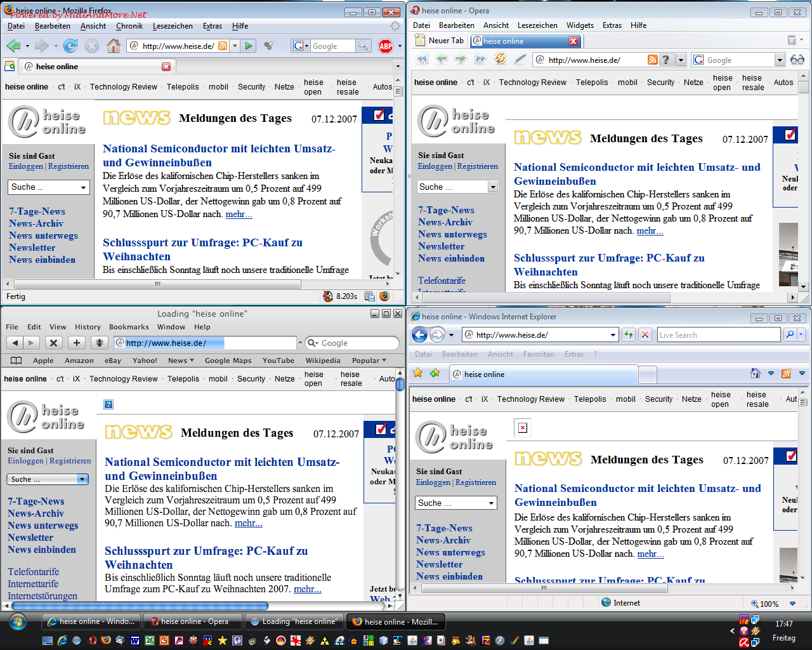The width and height of the screenshot is (812, 650).
Task: Open the Widgets menu in Opera
Action: 580,25
